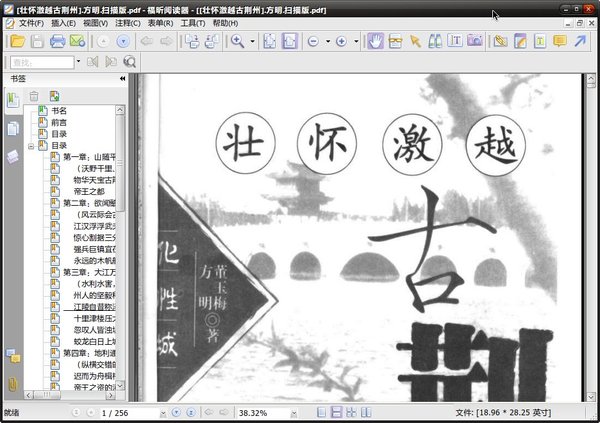Viewport: 600px width, 423px height.
Task: Open the Bookmarks panel sidebar icon
Action: 13,100
